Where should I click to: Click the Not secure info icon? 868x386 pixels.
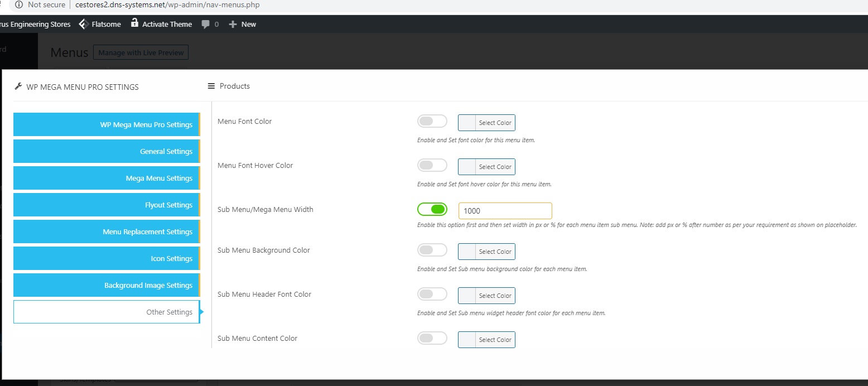[20, 5]
